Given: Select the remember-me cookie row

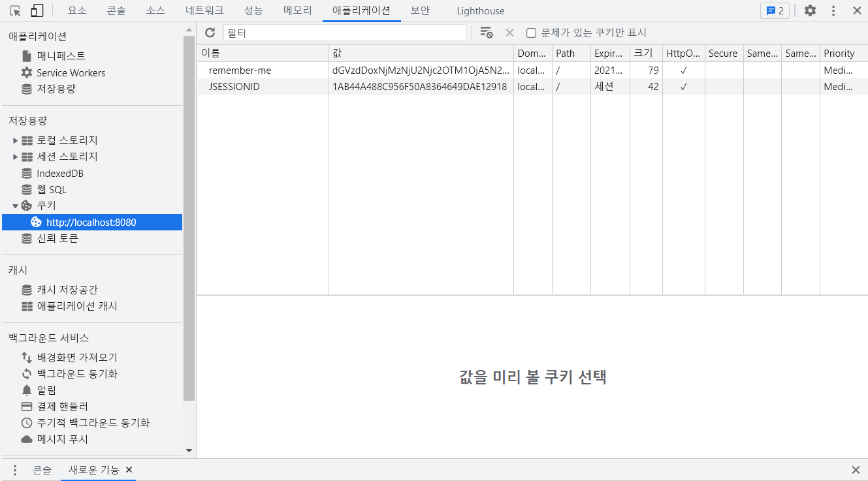Looking at the screenshot, I should (532, 70).
